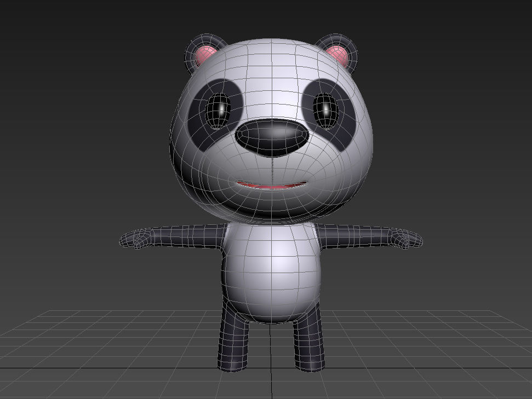Pick the glossy eye on screen-right side
The height and width of the screenshot is (399, 532).
point(325,111)
